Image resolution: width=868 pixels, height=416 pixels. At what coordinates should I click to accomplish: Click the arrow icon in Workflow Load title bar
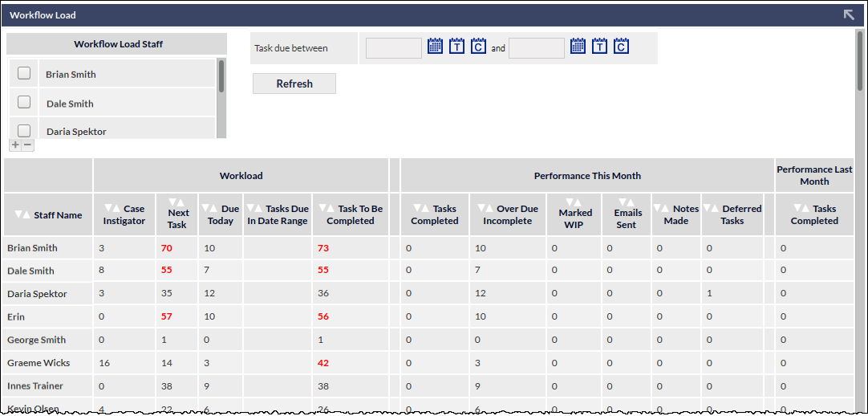(x=850, y=15)
